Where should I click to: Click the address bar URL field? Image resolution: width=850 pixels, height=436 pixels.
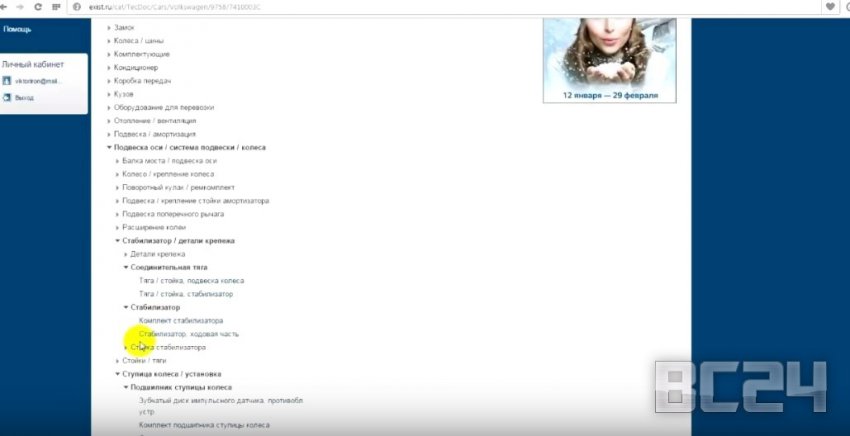click(400, 7)
